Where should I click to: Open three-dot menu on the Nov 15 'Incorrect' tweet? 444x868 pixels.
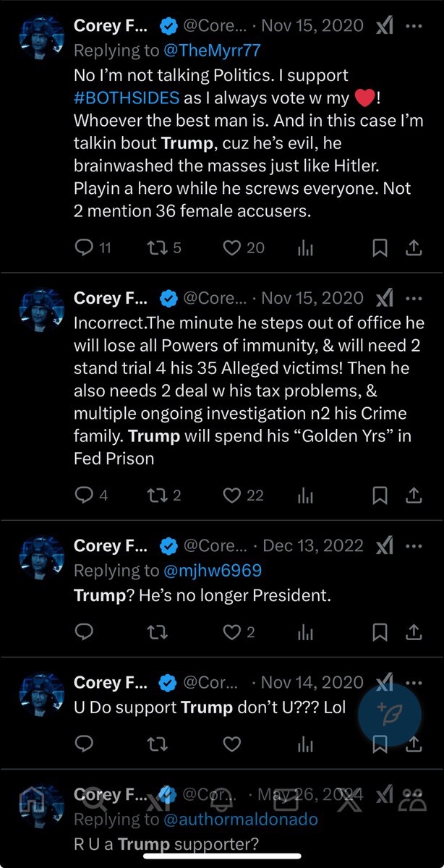click(414, 298)
